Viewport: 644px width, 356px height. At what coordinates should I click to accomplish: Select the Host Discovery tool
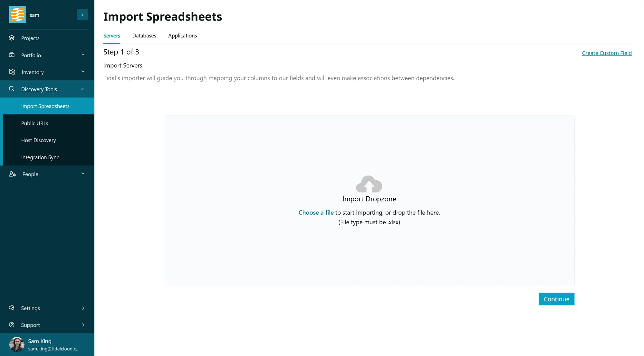tap(39, 140)
